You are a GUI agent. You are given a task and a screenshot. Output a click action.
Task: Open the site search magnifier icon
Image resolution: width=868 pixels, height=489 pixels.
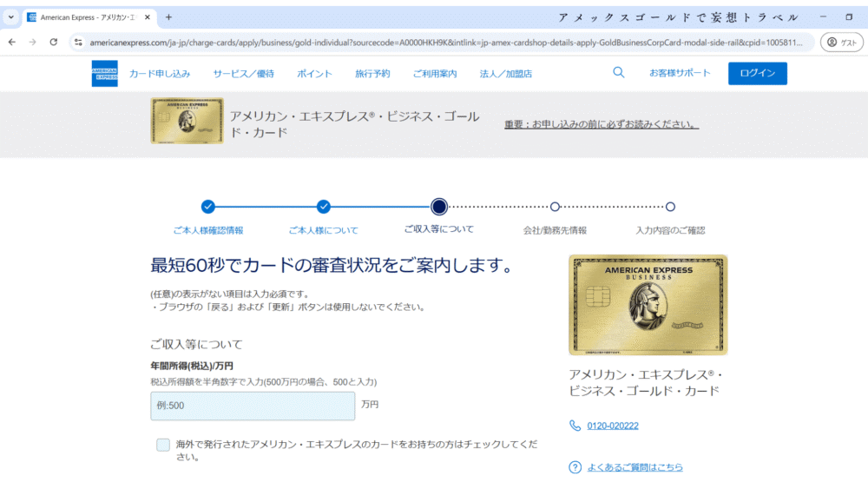[x=618, y=73]
